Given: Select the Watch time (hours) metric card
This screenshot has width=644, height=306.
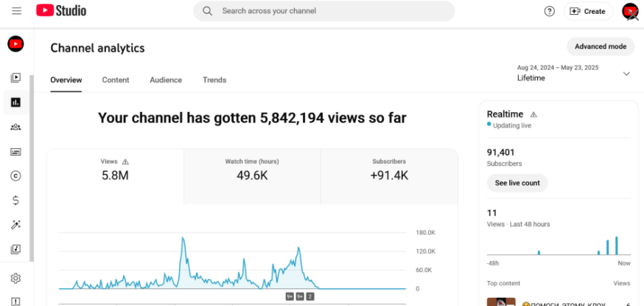Looking at the screenshot, I should point(252,176).
